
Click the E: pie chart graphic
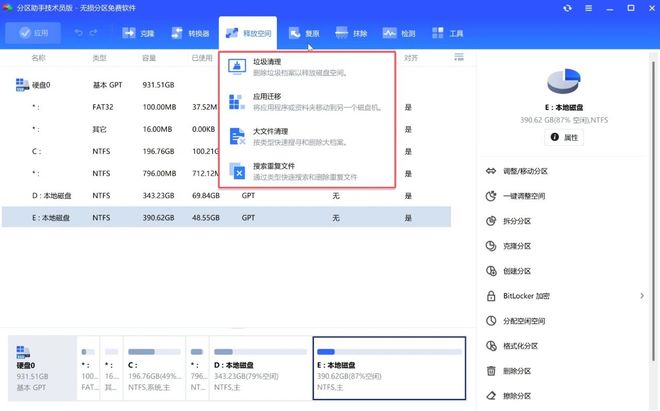pos(564,81)
